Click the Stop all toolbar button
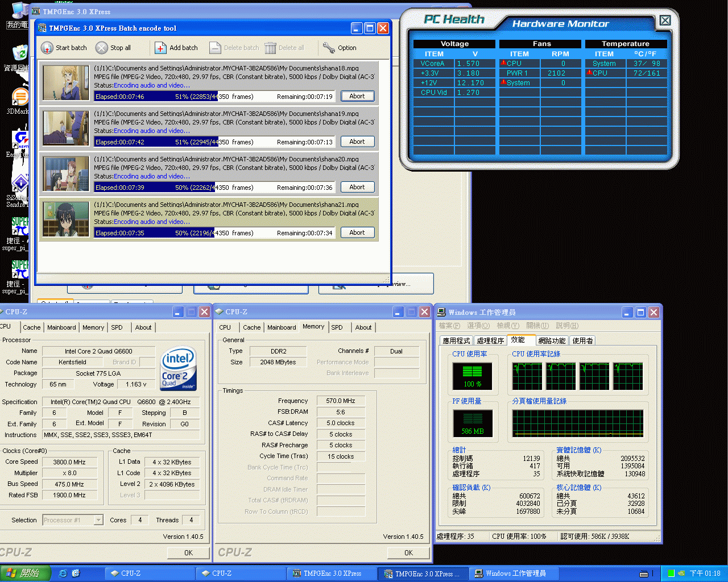The width and height of the screenshot is (728, 582). point(113,48)
